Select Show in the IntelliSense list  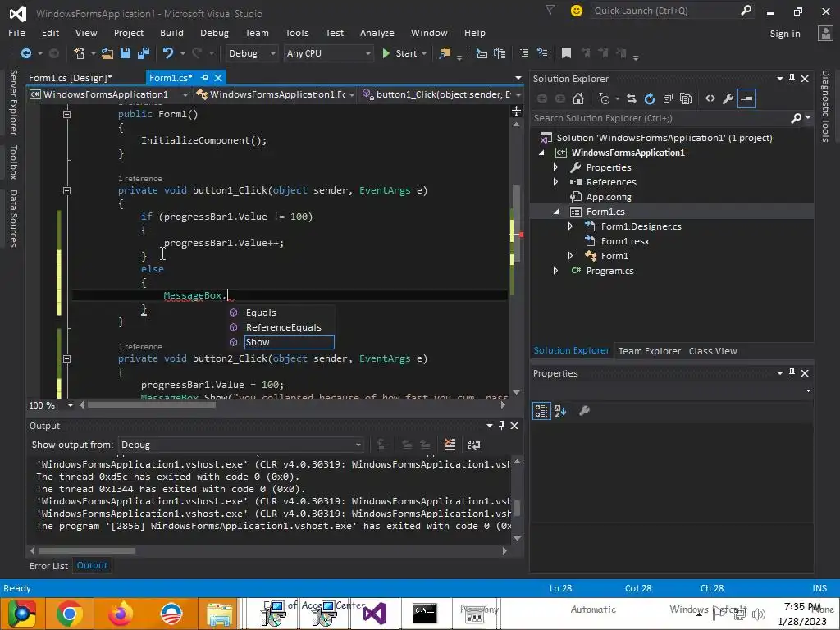pos(290,342)
